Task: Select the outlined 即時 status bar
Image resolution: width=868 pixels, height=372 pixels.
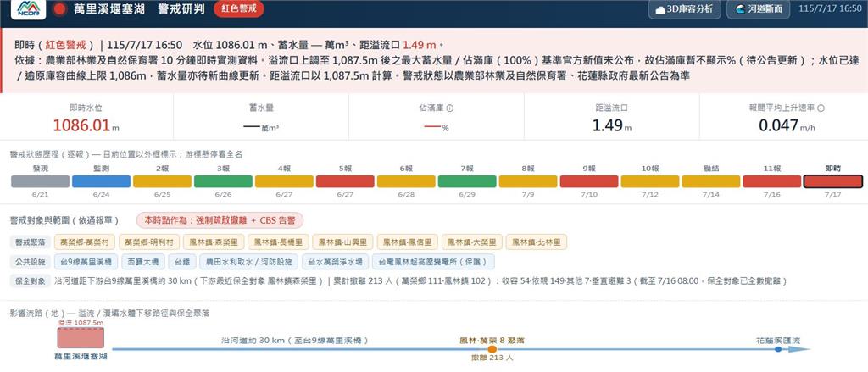Action: click(833, 181)
